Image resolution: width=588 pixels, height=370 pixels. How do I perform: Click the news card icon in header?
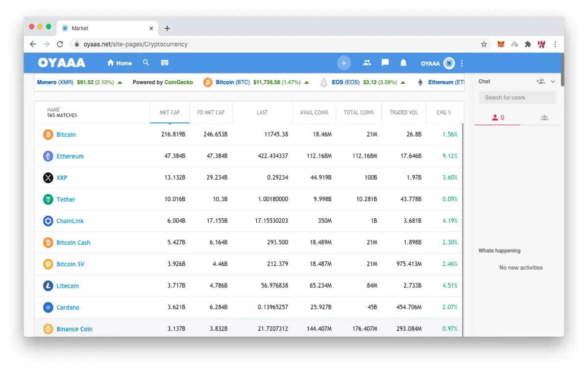coord(165,63)
